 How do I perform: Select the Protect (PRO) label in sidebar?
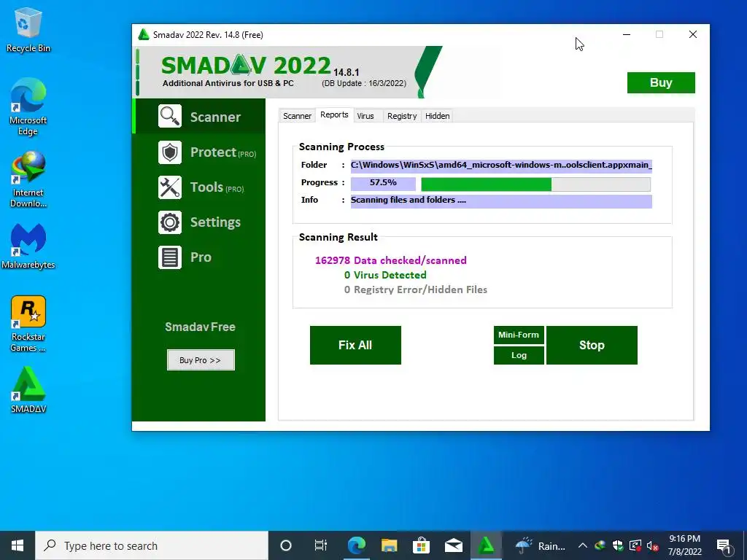(x=223, y=152)
